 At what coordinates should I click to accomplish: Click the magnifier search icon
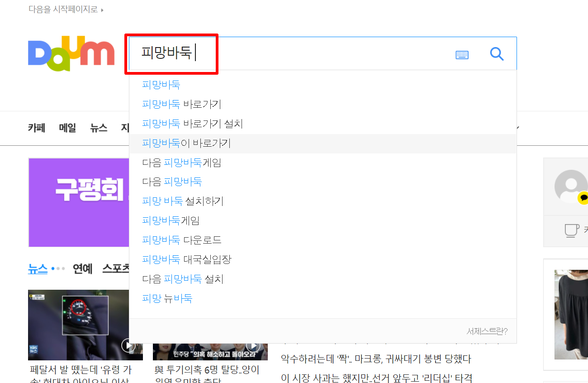(x=497, y=54)
